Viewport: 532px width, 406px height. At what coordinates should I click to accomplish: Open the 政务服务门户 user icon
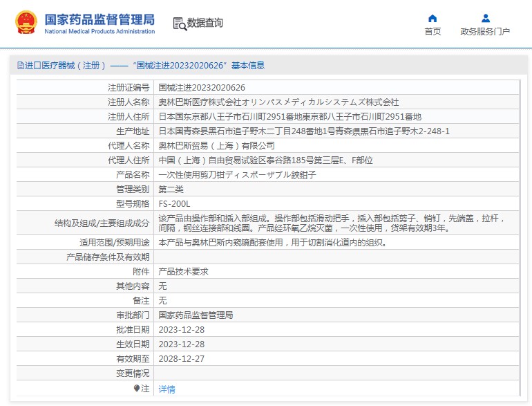pos(486,19)
